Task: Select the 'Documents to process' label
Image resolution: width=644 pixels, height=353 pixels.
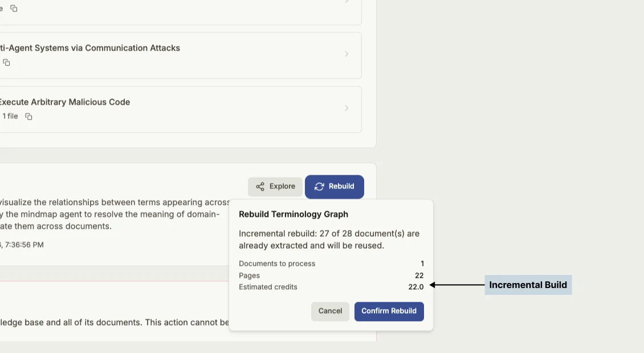Action: point(277,264)
